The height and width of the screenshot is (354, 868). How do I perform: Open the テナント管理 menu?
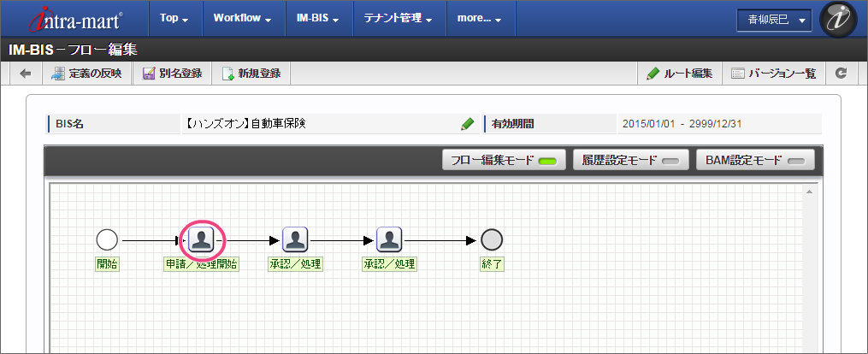[398, 18]
